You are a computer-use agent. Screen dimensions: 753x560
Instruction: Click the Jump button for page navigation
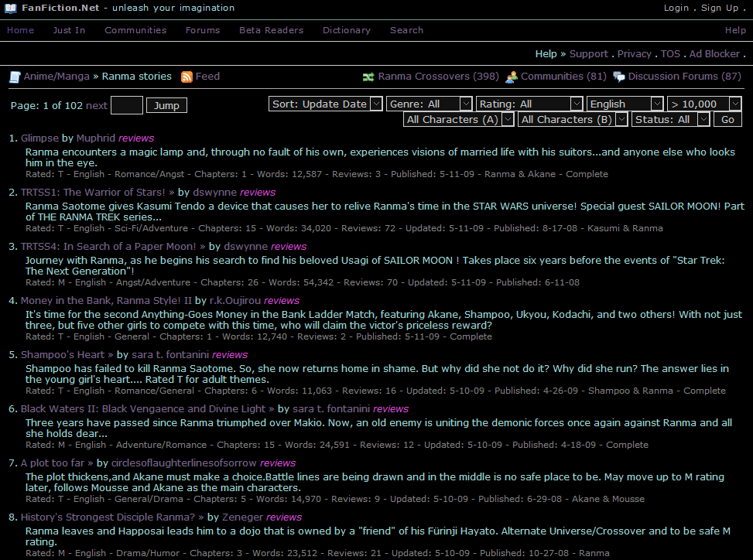(x=166, y=104)
